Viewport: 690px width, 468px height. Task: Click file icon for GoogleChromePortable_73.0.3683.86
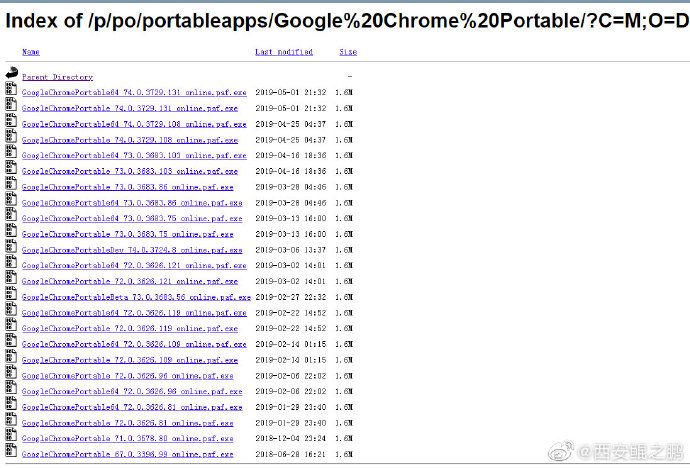[x=11, y=183]
